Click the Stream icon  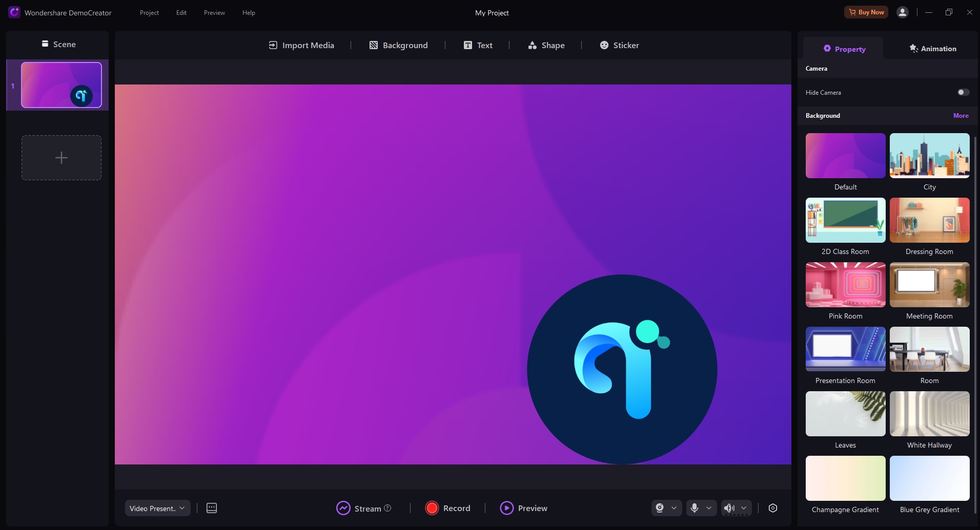tap(343, 508)
